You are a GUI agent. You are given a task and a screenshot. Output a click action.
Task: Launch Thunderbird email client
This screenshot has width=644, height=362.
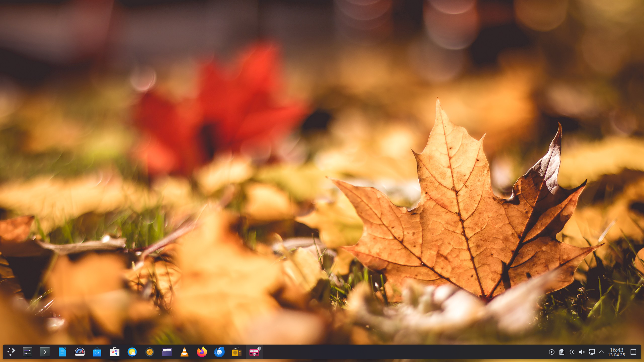(219, 352)
